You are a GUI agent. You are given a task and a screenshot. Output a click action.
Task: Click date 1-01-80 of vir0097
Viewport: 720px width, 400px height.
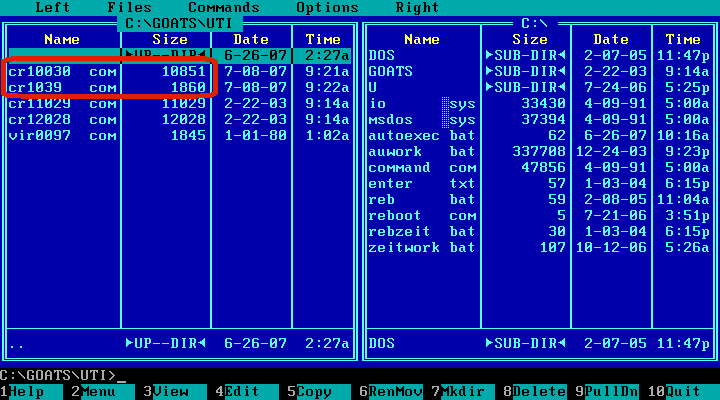pos(255,136)
